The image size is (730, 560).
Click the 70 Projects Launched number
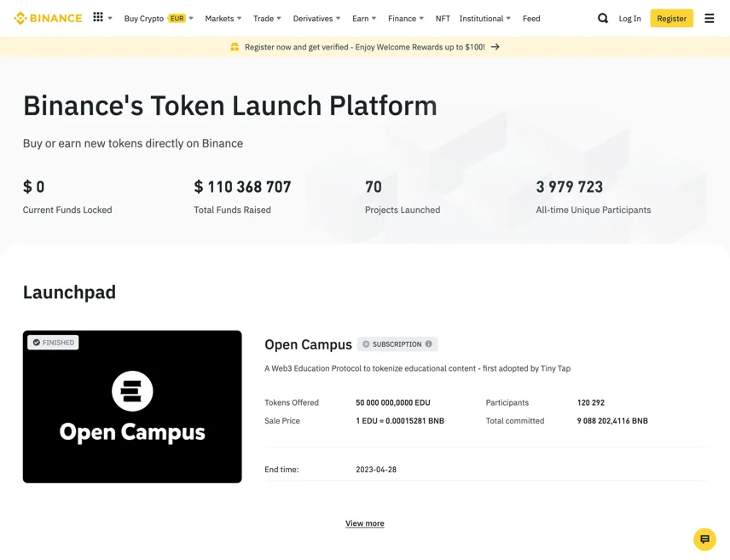coord(374,187)
